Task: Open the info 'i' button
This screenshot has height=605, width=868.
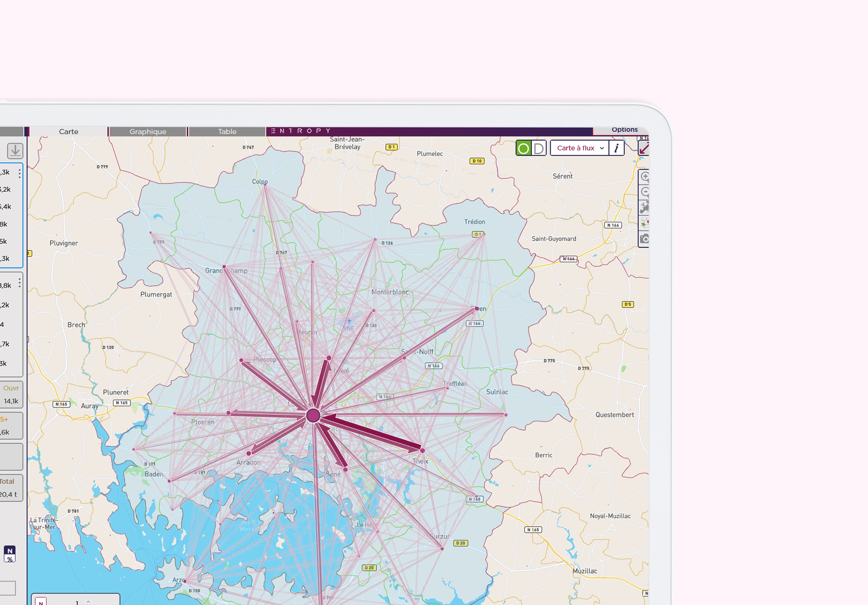Action: click(616, 148)
